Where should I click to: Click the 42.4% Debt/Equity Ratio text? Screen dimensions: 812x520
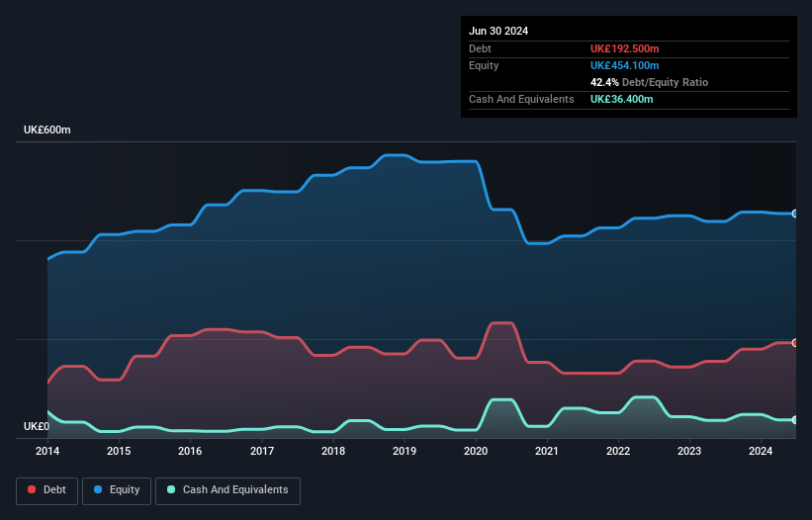[x=649, y=82]
